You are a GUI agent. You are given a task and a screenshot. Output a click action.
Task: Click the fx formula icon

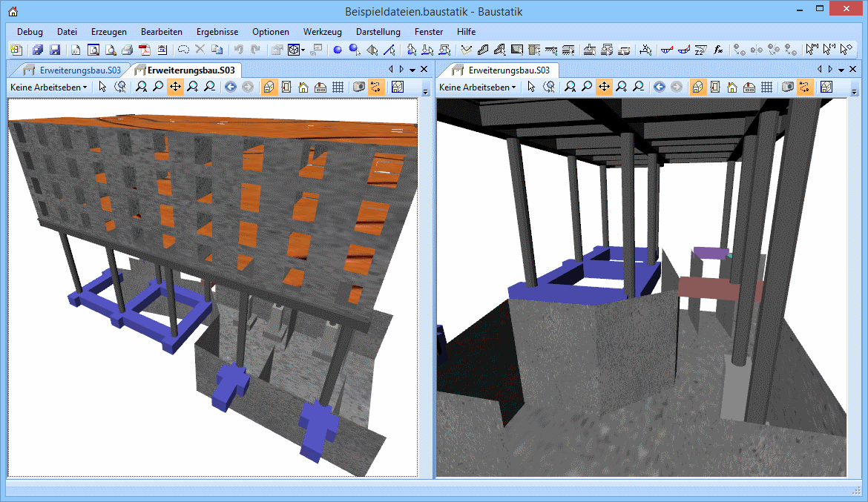tap(718, 50)
